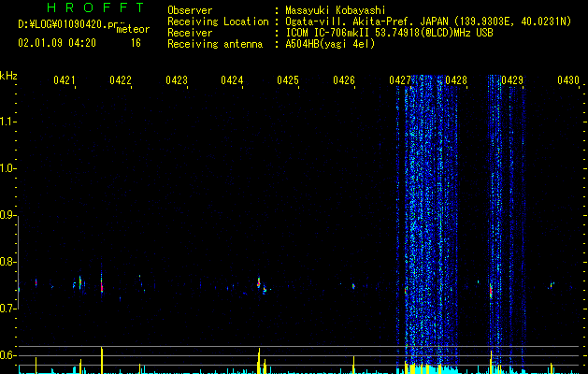Click the 0.9 kHz axis label

click(x=7, y=215)
